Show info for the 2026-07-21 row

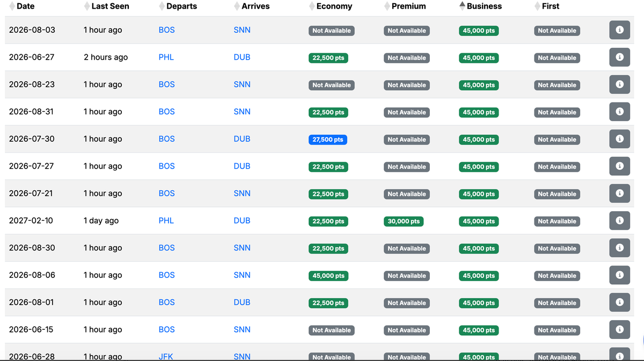click(619, 193)
